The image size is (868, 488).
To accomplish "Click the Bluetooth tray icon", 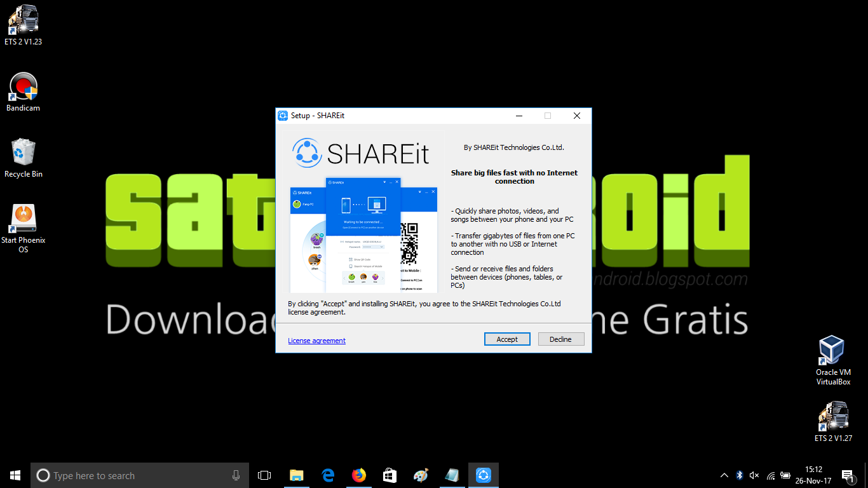I will click(x=739, y=475).
